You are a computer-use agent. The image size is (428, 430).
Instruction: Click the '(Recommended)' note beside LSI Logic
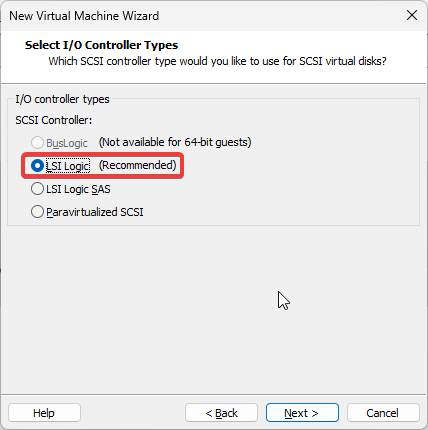pos(138,165)
